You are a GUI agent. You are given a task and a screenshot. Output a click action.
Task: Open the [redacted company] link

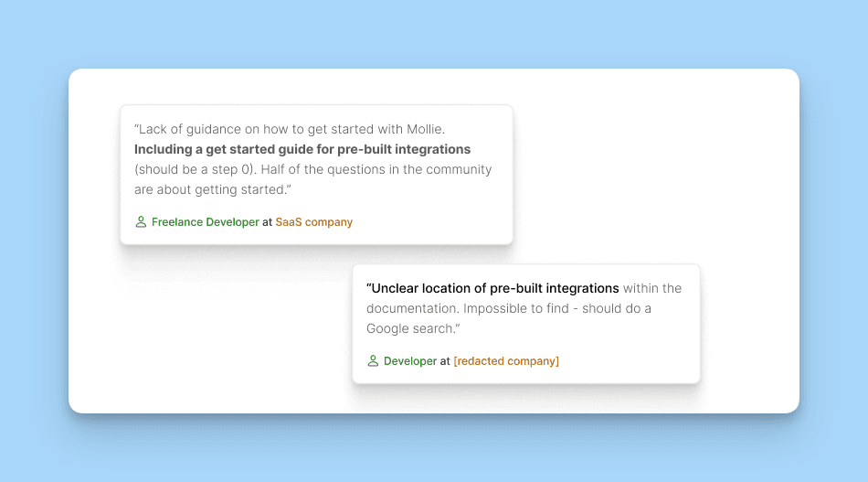tap(506, 361)
